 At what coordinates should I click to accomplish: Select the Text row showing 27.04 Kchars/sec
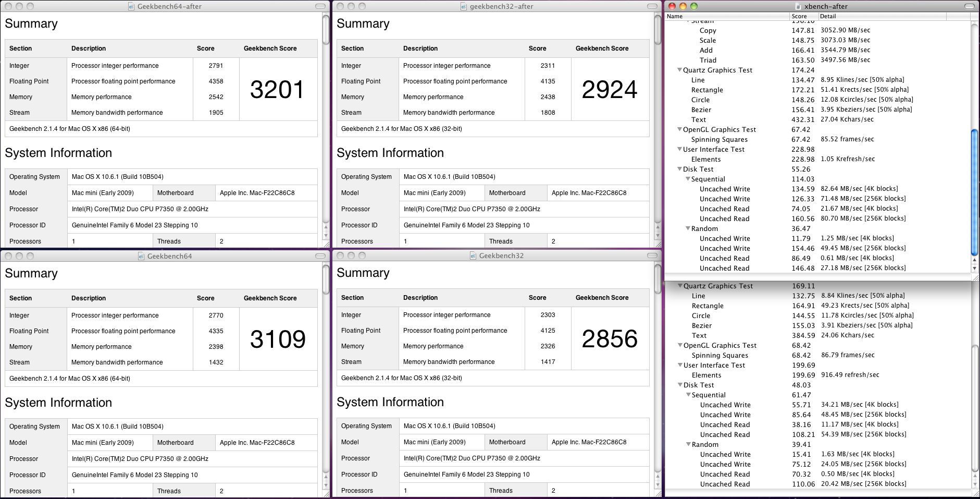[x=818, y=119]
